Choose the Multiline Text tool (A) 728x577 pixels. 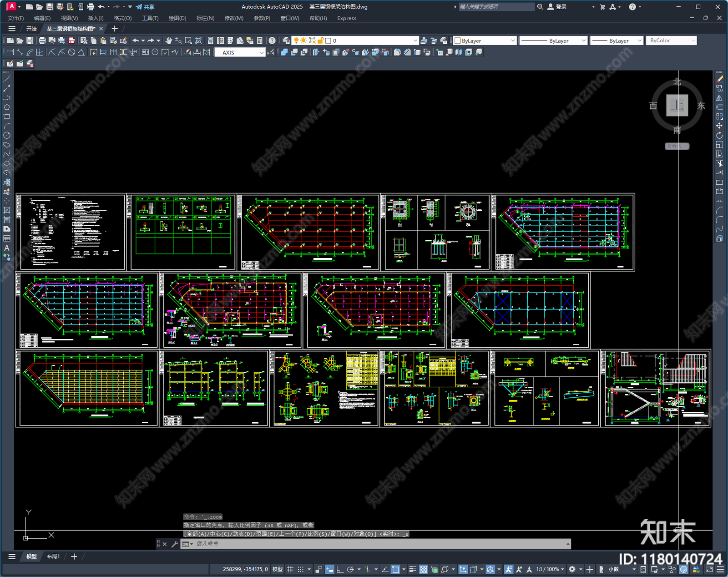coord(7,248)
